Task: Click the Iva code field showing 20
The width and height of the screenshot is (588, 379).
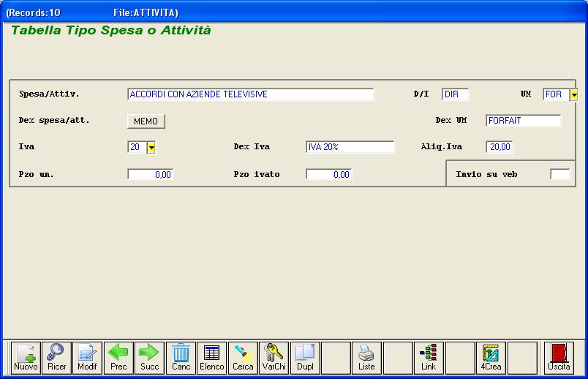Action: click(137, 147)
